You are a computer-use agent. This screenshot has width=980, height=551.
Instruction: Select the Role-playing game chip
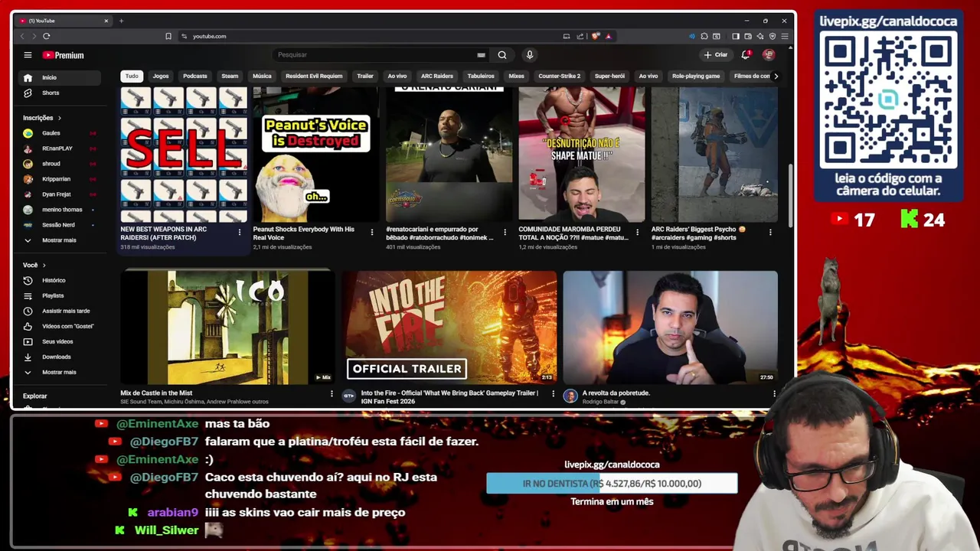click(696, 76)
